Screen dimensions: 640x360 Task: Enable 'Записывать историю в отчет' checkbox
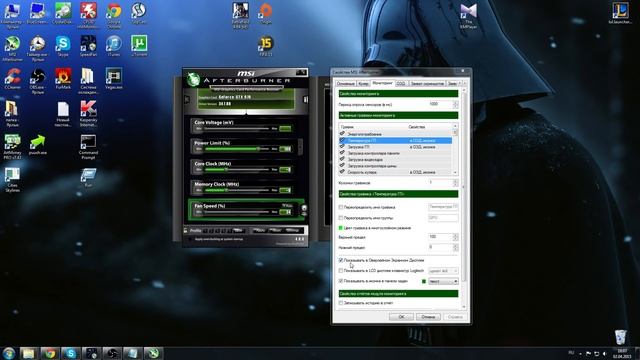[341, 303]
